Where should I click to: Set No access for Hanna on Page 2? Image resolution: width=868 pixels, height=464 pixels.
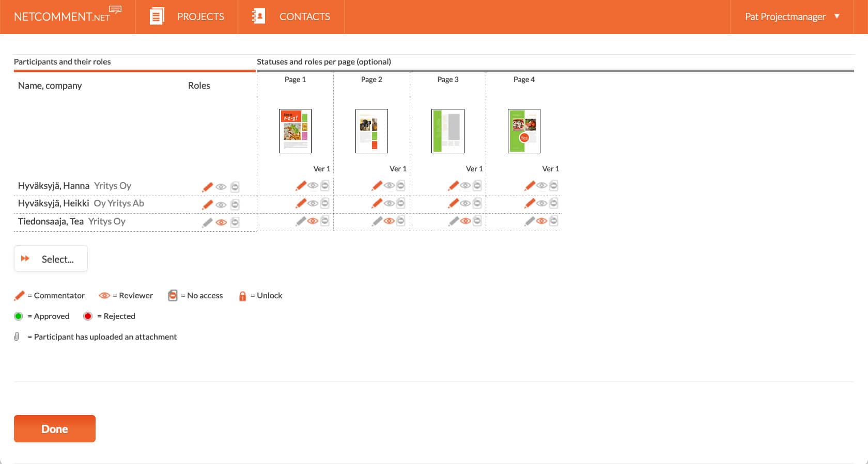point(401,185)
